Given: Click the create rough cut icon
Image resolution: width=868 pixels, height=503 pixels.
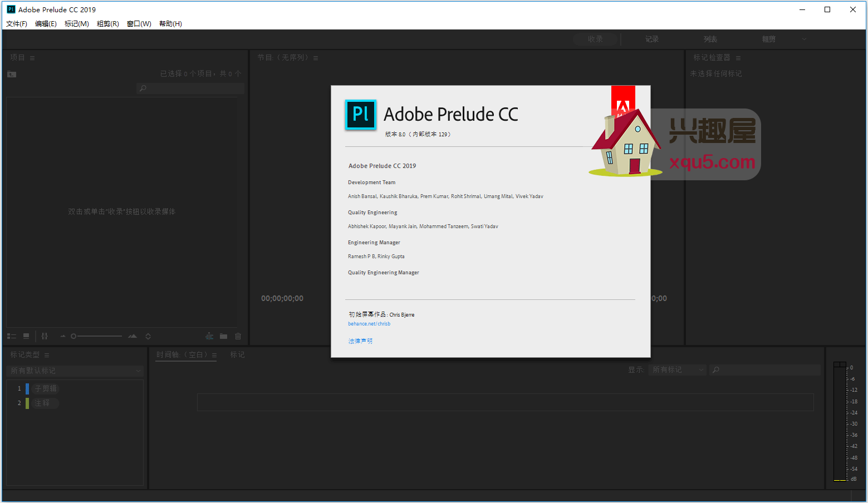Looking at the screenshot, I should [209, 336].
